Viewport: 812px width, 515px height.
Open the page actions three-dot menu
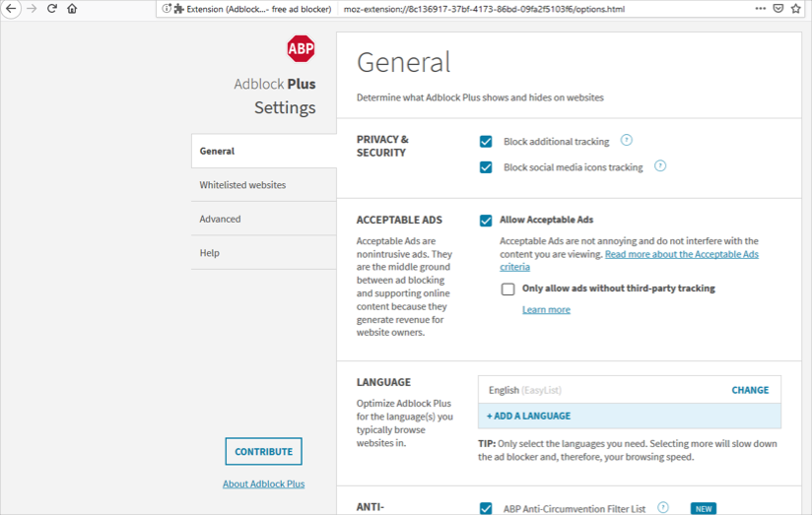[760, 9]
